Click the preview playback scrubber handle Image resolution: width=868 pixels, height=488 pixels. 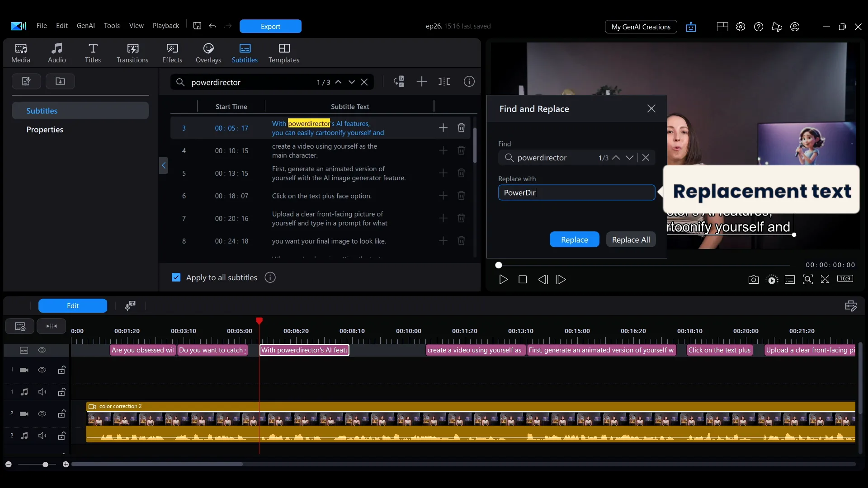pyautogui.click(x=499, y=265)
